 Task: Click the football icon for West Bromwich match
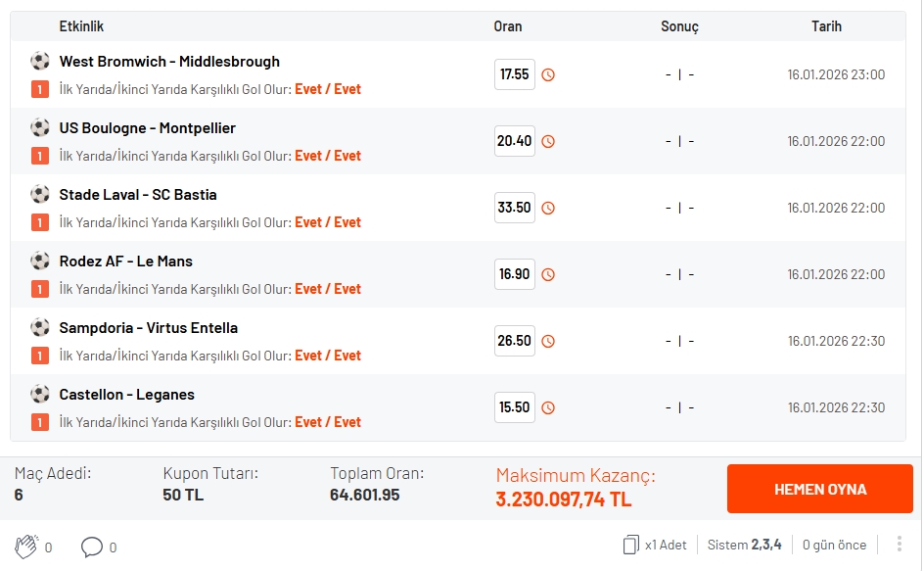[x=39, y=61]
